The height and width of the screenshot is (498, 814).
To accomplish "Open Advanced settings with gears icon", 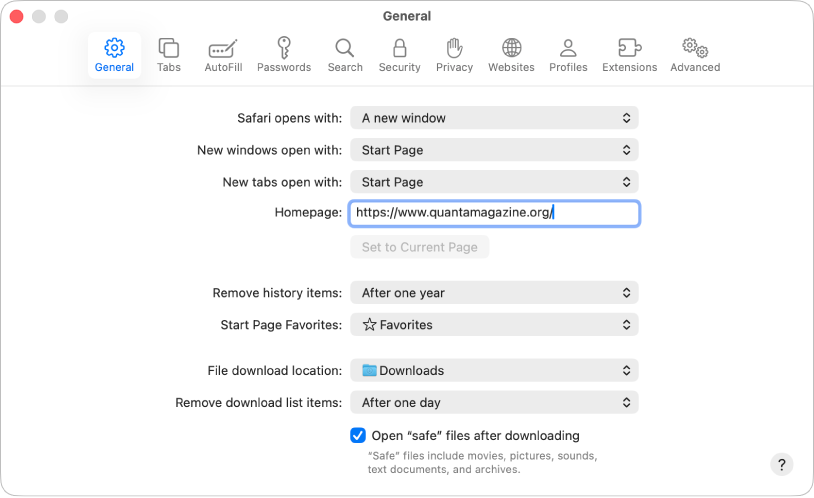I will [x=695, y=55].
